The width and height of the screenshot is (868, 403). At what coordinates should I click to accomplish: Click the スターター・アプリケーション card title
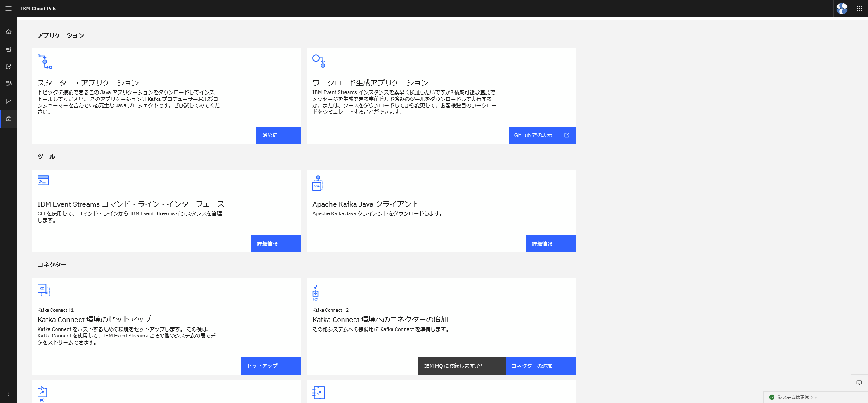coord(88,83)
